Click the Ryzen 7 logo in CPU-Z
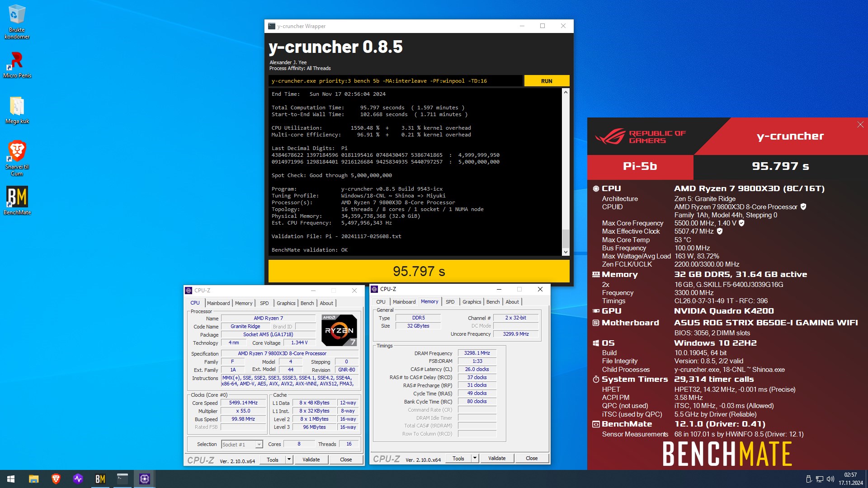Viewport: 868px width, 488px height. click(339, 330)
